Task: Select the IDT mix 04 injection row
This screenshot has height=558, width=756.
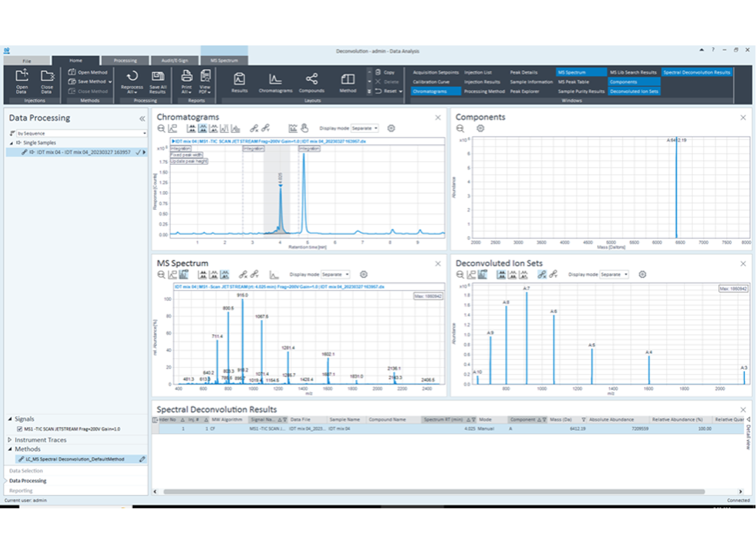Action: 77,153
